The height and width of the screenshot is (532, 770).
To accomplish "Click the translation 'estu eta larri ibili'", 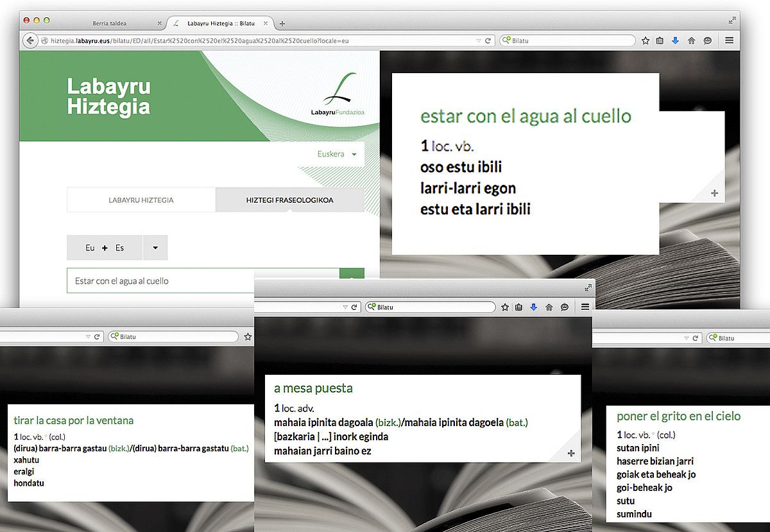I will pyautogui.click(x=475, y=209).
